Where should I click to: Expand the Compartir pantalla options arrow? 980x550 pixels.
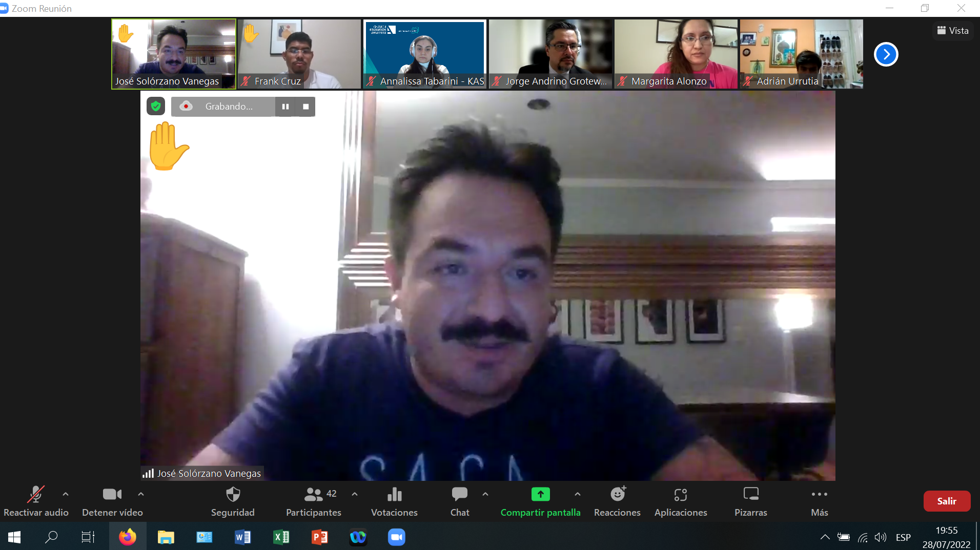coord(578,494)
